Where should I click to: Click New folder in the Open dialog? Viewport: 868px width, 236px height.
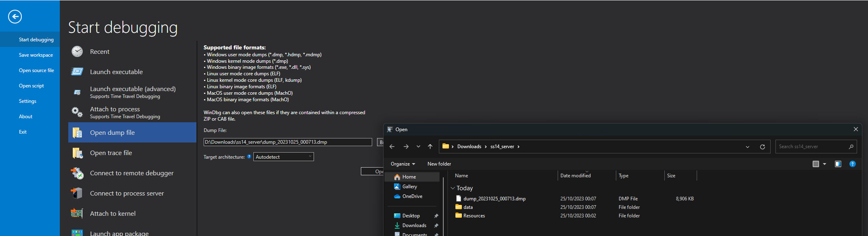439,164
